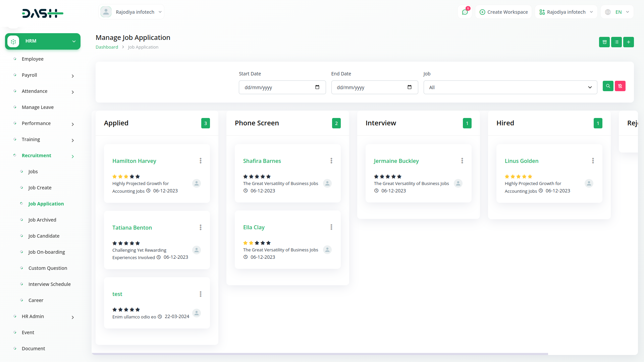644x362 pixels.
Task: Open three-dot menu on Hamilton Harvey card
Action: 201,161
